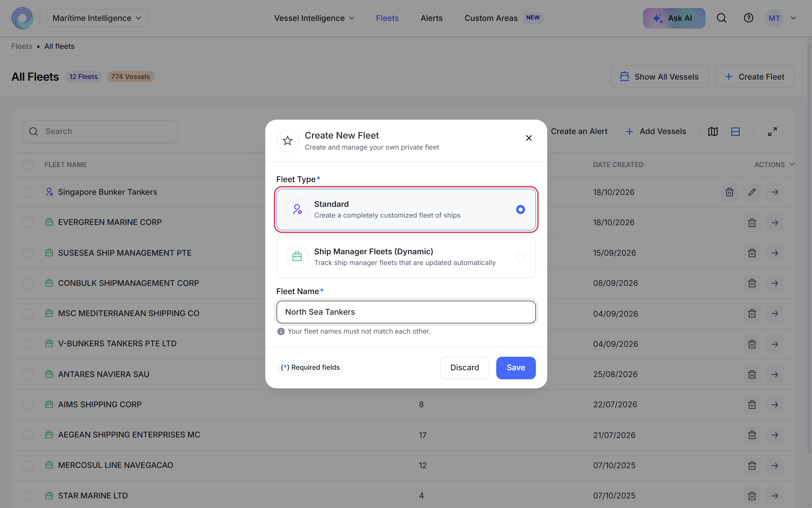Click Show All Vessels button
This screenshot has height=508, width=812.
(x=660, y=77)
